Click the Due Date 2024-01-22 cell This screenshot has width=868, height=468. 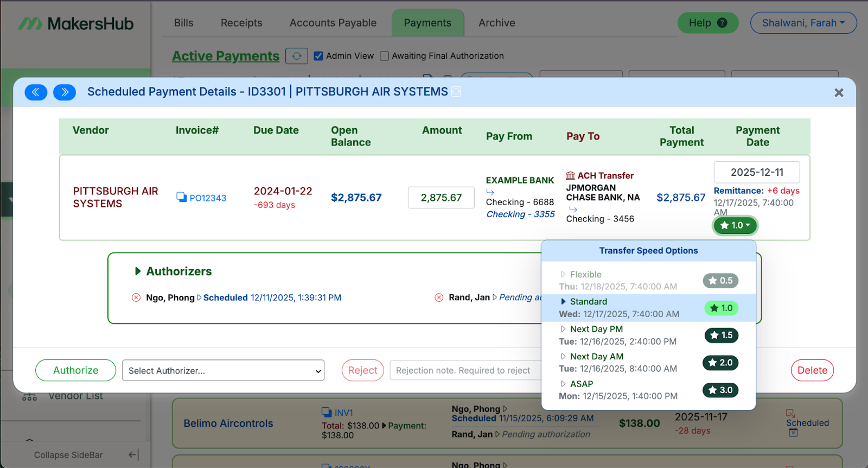coord(283,191)
